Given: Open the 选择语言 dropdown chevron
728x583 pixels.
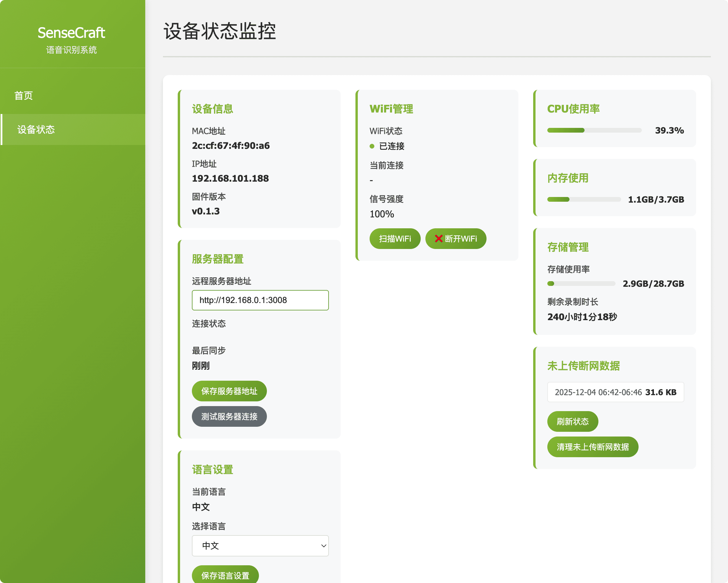Looking at the screenshot, I should pyautogui.click(x=323, y=545).
